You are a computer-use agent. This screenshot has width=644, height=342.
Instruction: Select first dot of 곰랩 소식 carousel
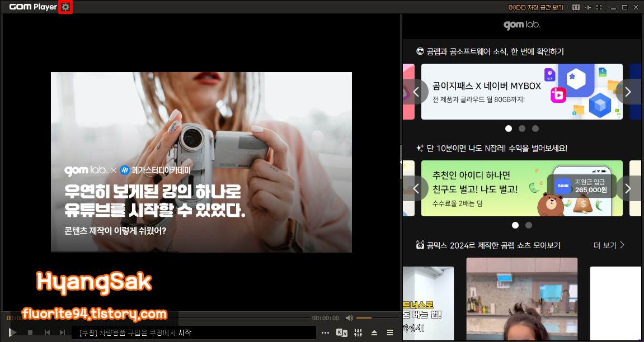(509, 129)
